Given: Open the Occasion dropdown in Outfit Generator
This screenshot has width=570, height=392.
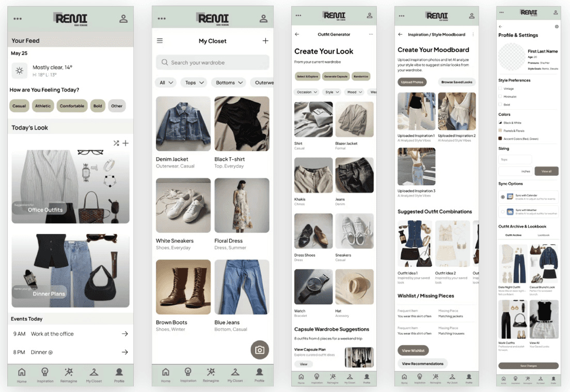Looking at the screenshot, I should click(x=307, y=92).
